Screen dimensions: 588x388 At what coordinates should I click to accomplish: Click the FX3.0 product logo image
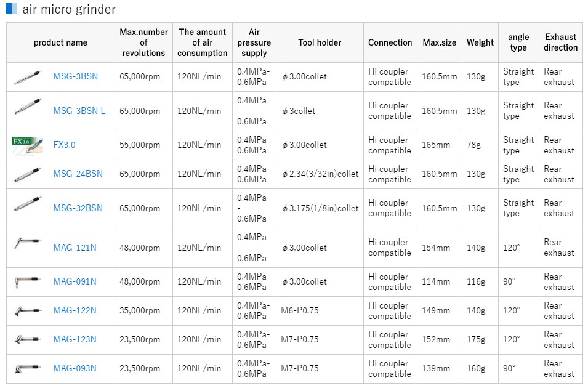point(28,145)
